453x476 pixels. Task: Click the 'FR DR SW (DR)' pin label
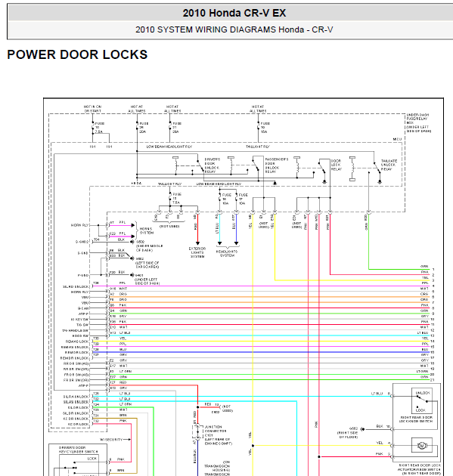[76, 380]
